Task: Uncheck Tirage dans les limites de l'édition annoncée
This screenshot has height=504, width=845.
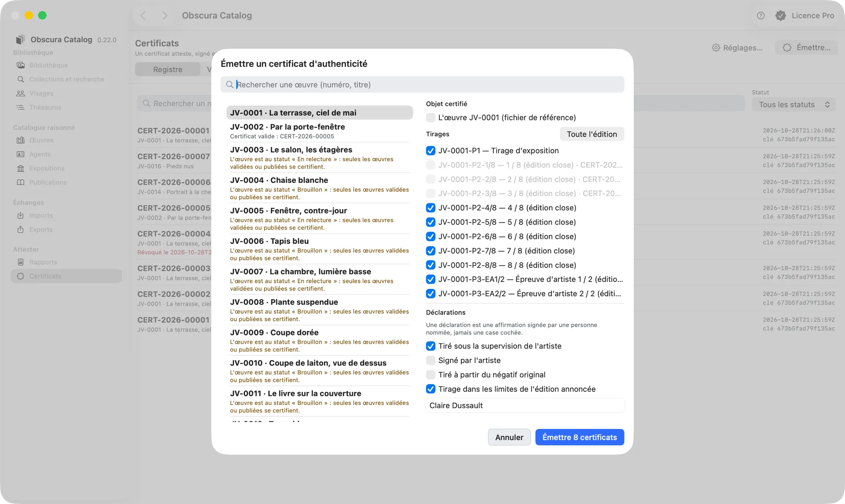Action: [431, 389]
